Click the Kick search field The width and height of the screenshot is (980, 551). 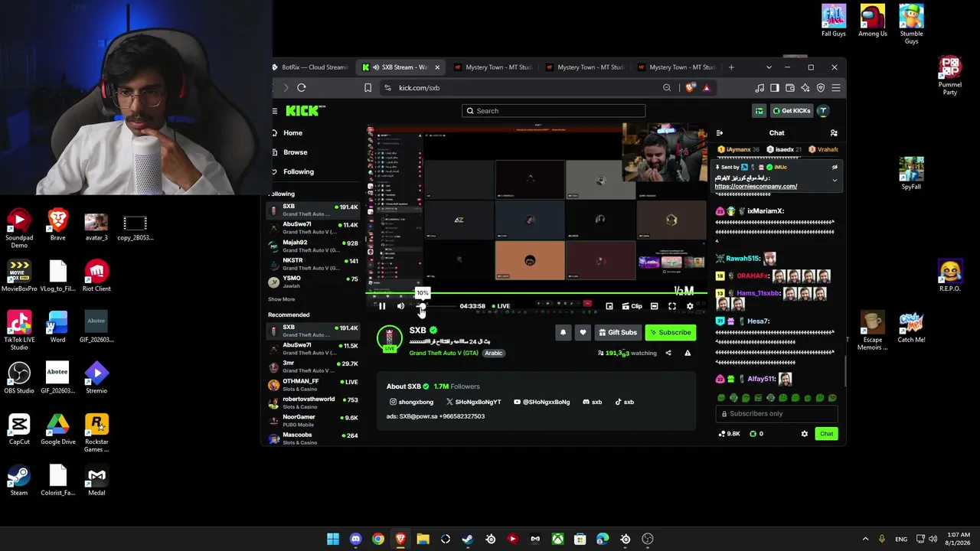(x=554, y=111)
